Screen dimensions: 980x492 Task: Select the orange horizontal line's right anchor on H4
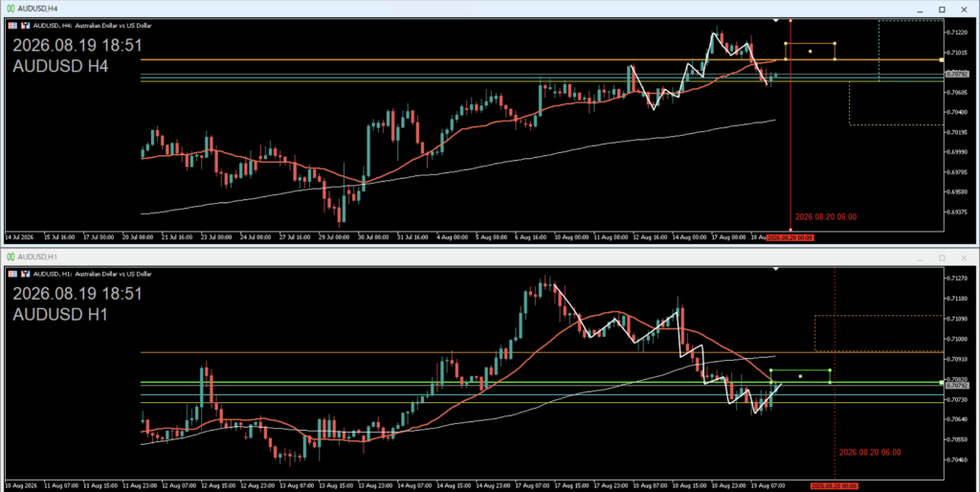(942, 60)
